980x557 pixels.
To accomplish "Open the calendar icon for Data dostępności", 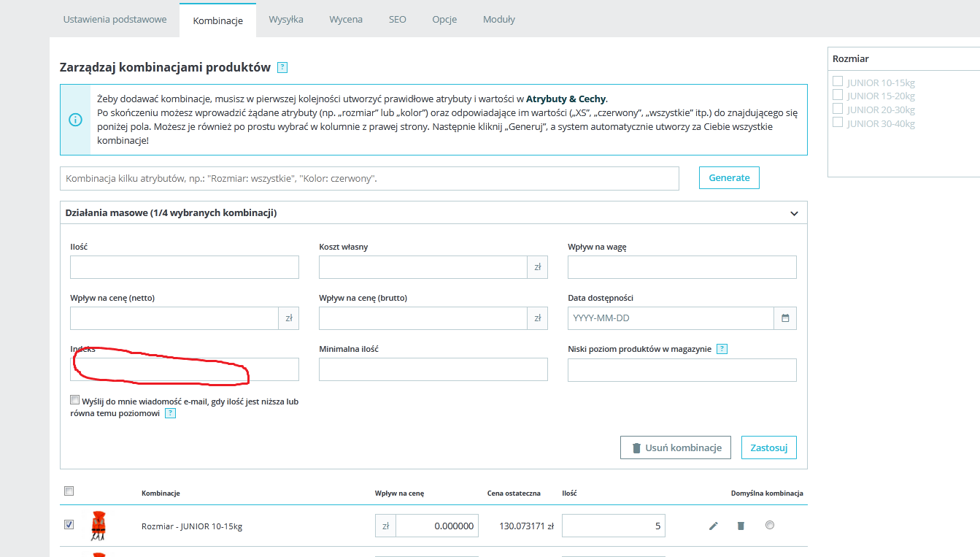I will click(x=785, y=318).
